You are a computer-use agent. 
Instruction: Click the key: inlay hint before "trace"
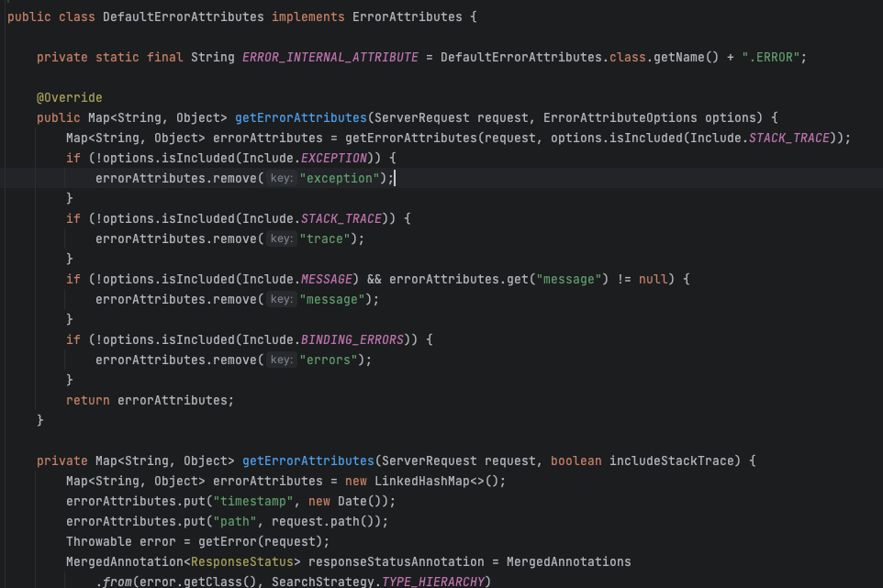(x=282, y=239)
